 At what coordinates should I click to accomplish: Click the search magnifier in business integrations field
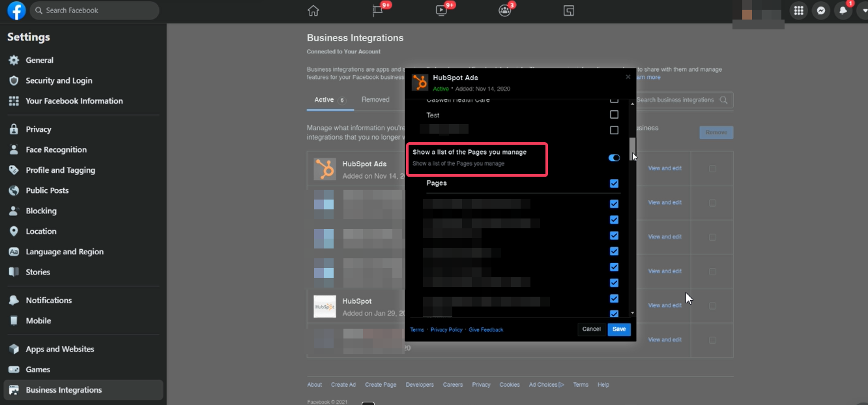723,100
